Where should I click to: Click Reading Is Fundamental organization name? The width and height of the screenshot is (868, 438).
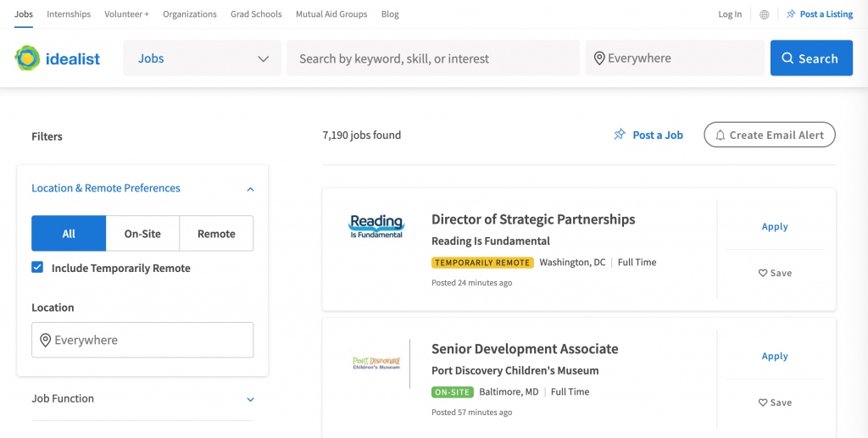click(491, 241)
